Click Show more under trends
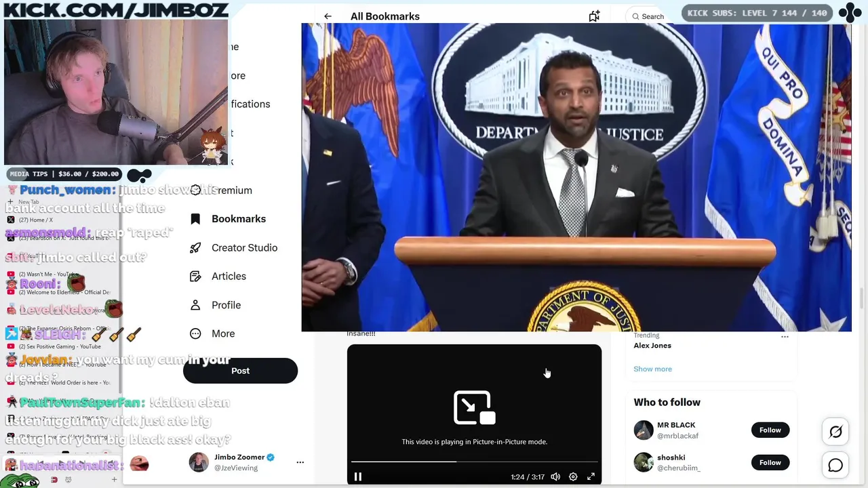Viewport: 868px width, 488px height. point(652,369)
